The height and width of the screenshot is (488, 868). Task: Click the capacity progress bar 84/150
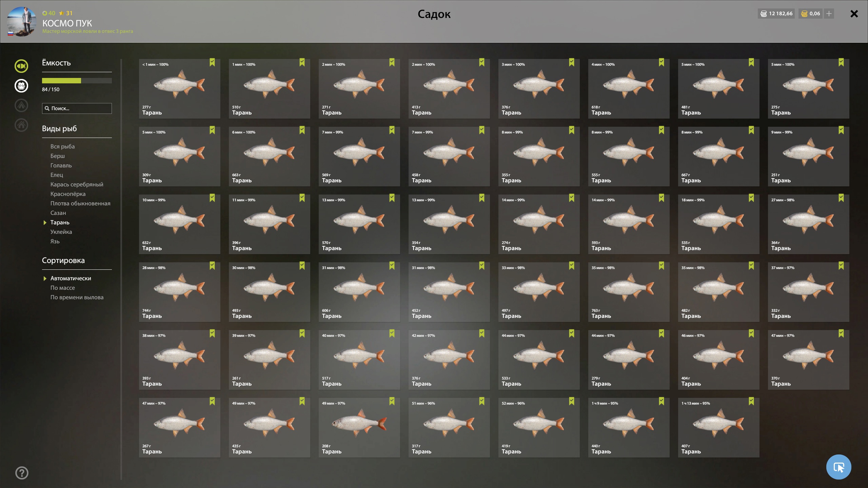point(77,81)
